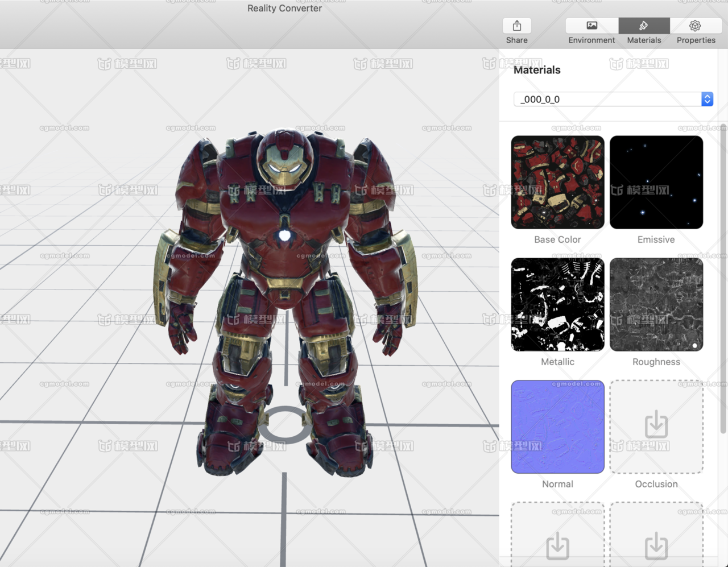Select the Emissive texture thumbnail
Image resolution: width=728 pixels, height=567 pixels.
656,182
